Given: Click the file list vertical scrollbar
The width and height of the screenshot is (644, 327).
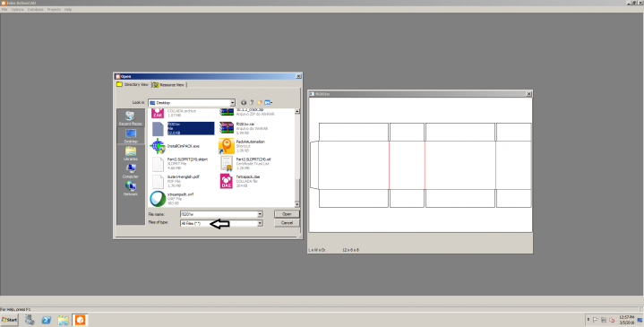Looking at the screenshot, I should pyautogui.click(x=297, y=158).
